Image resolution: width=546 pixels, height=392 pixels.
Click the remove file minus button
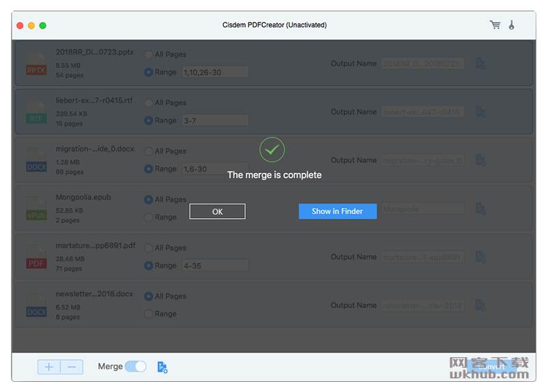(72, 367)
